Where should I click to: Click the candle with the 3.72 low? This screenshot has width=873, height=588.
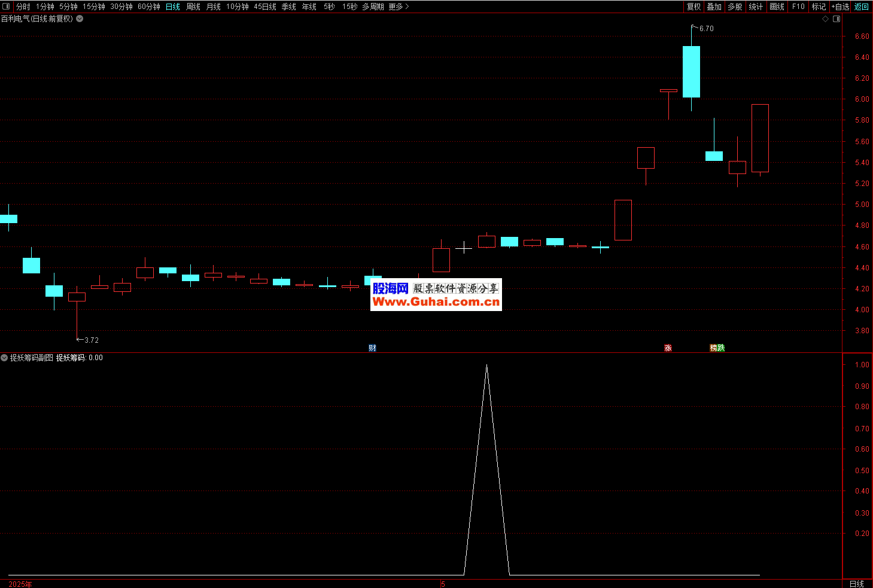tap(77, 297)
